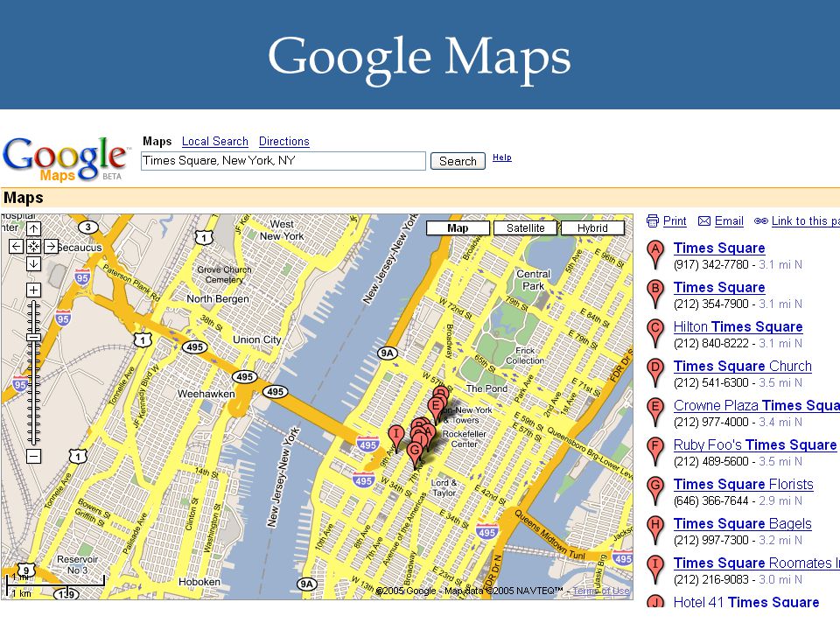Image resolution: width=840 pixels, height=630 pixels.
Task: Open the Crowne Plaza Times Square result
Action: point(756,405)
